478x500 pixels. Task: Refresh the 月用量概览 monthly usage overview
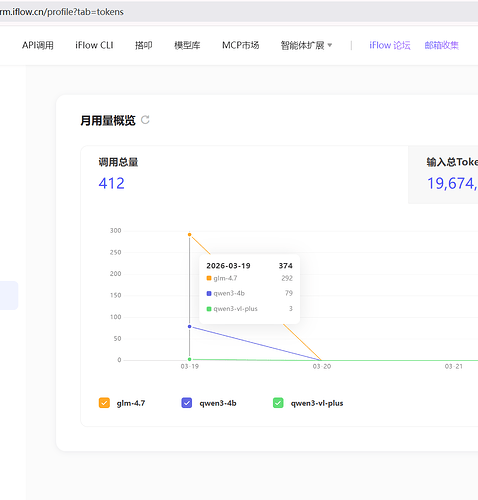click(x=145, y=120)
